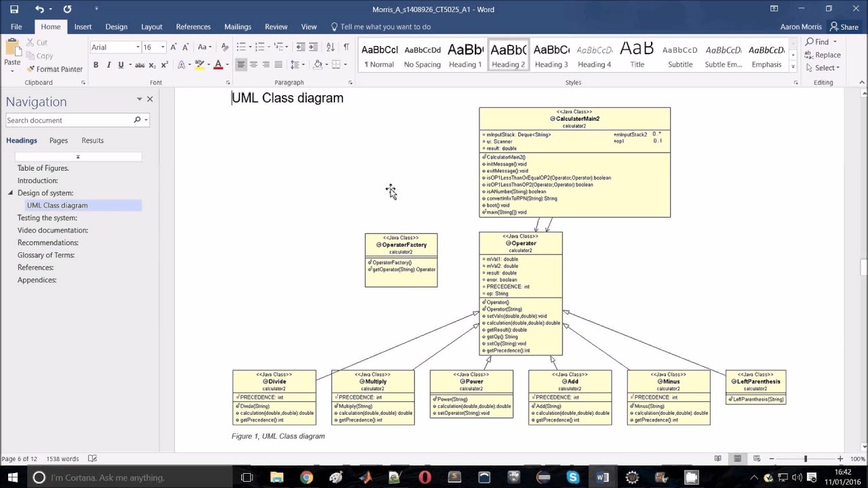The width and height of the screenshot is (868, 488).
Task: Undo last action in quick access toolbar
Action: point(39,9)
